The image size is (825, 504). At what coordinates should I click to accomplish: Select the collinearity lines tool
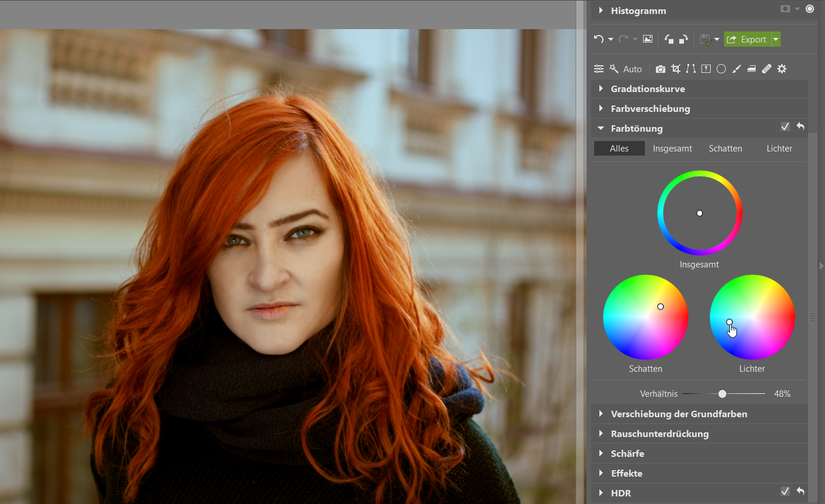691,69
